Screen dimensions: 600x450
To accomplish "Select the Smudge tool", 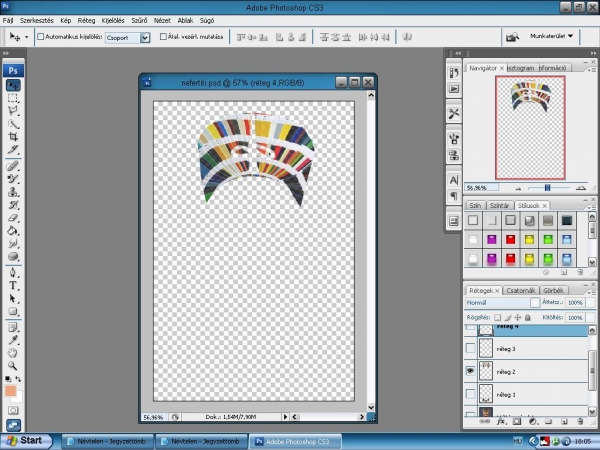I will [13, 243].
